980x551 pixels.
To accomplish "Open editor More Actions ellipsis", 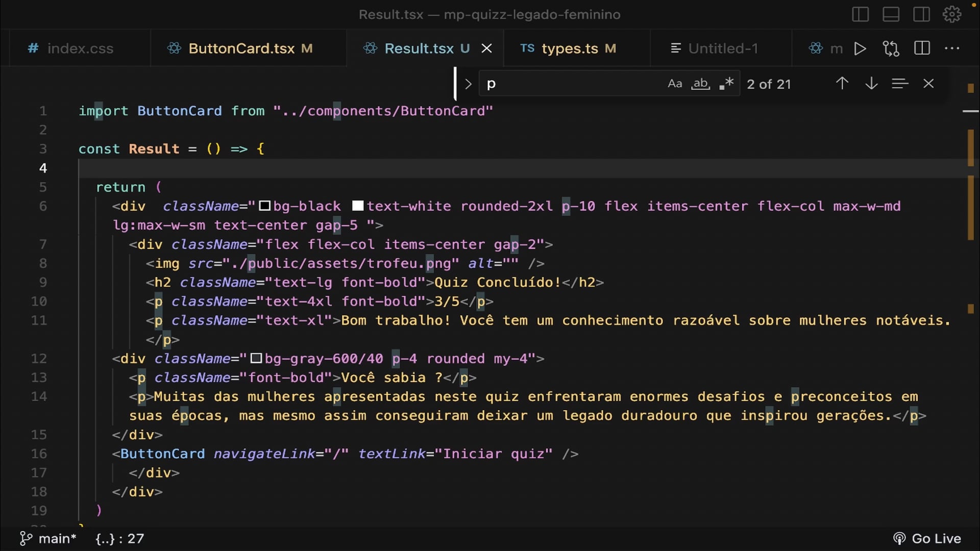I will 952,48.
